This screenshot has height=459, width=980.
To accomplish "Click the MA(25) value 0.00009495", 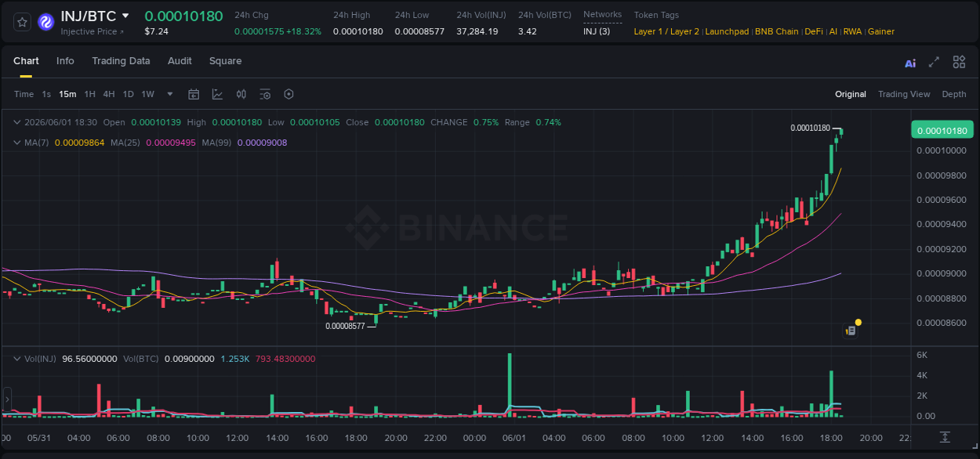I will coord(171,143).
